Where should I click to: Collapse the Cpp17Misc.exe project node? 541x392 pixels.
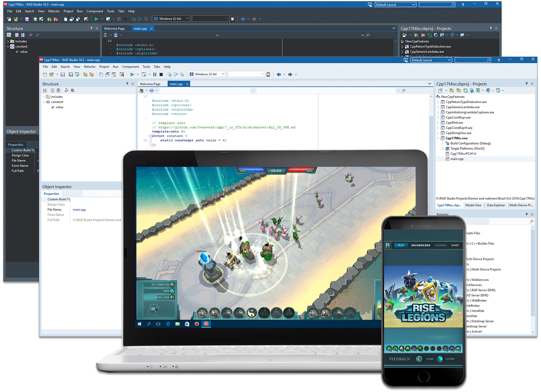438,138
